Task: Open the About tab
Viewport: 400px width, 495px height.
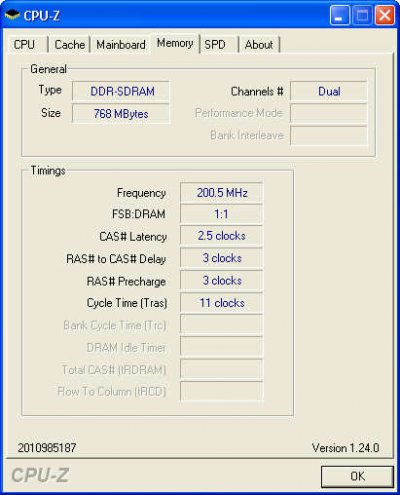Action: pos(259,44)
